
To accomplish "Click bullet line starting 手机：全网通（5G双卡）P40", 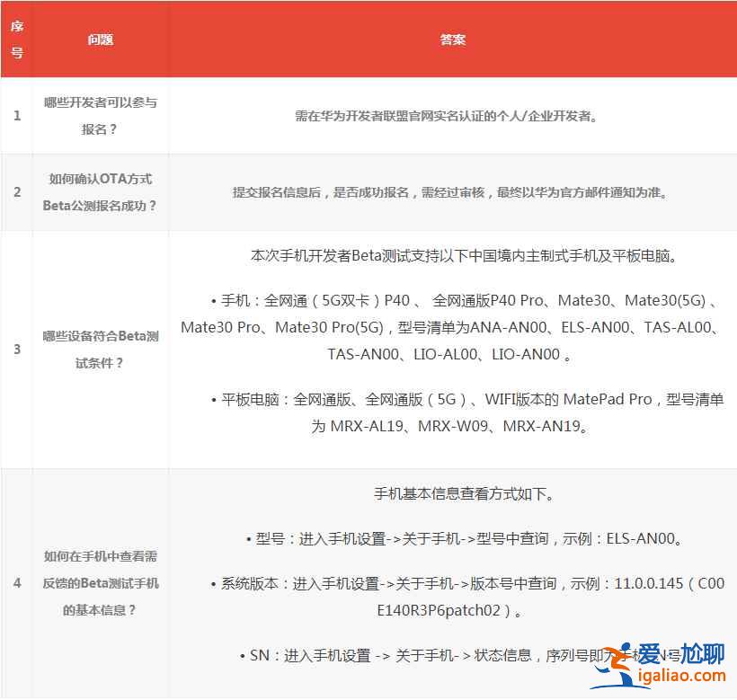I will pos(465,300).
